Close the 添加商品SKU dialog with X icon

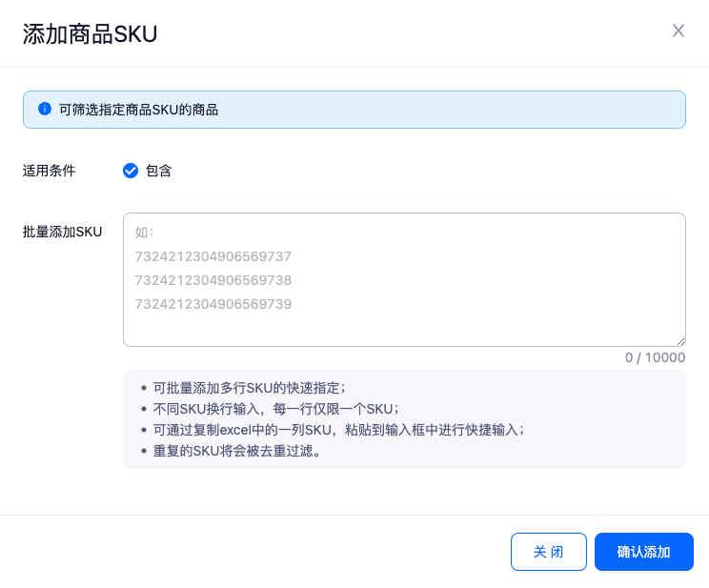click(x=679, y=30)
